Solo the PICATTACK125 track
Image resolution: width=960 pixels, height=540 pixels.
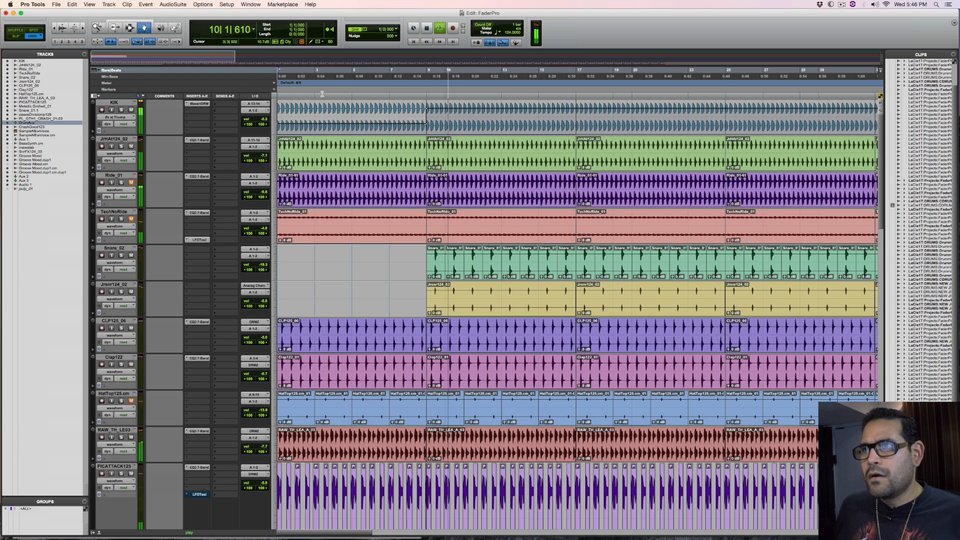coord(121,473)
